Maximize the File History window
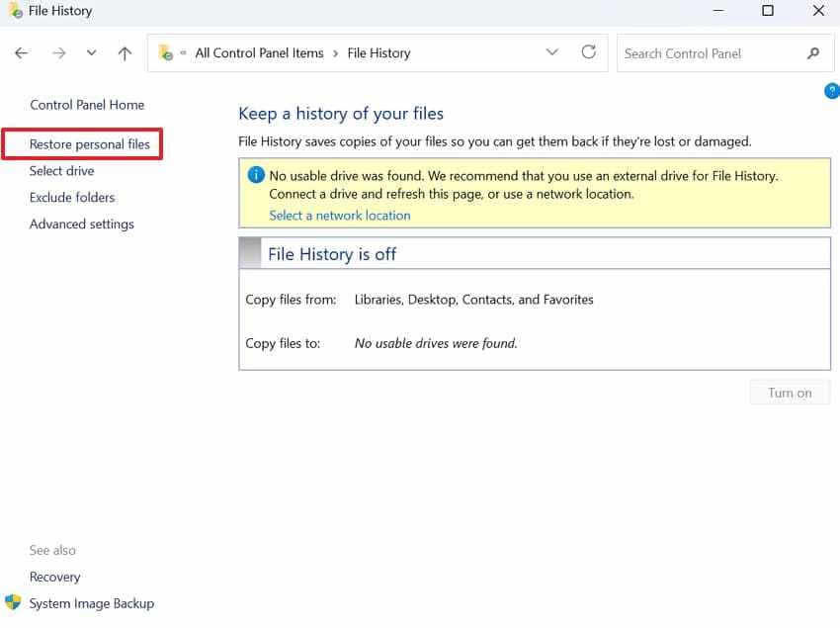Image resolution: width=840 pixels, height=628 pixels. pos(768,11)
